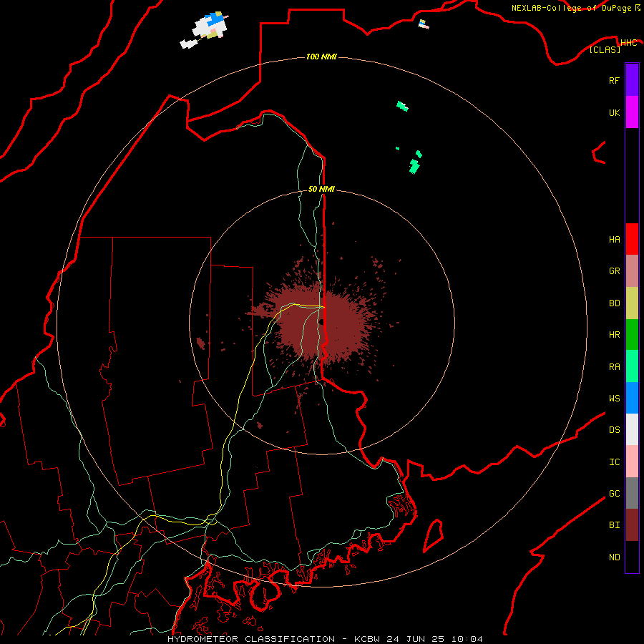Click the RF legend label
The image size is (644, 644).
(x=614, y=80)
